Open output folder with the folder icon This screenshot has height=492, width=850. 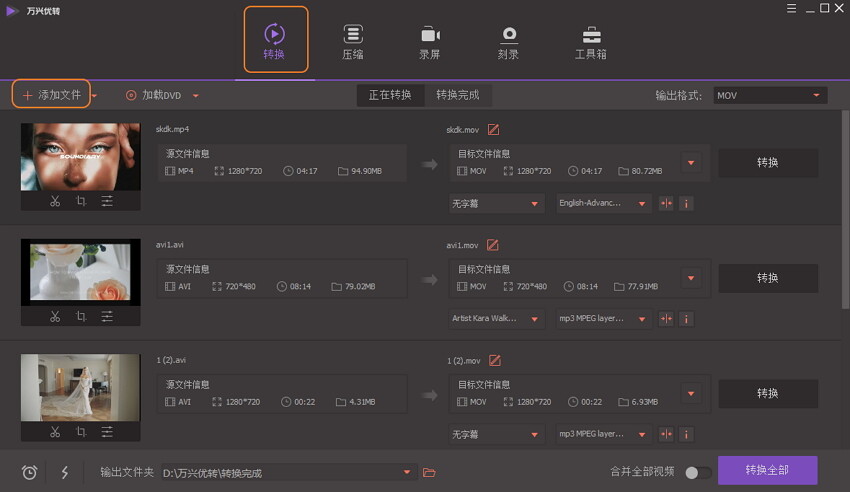tap(429, 472)
